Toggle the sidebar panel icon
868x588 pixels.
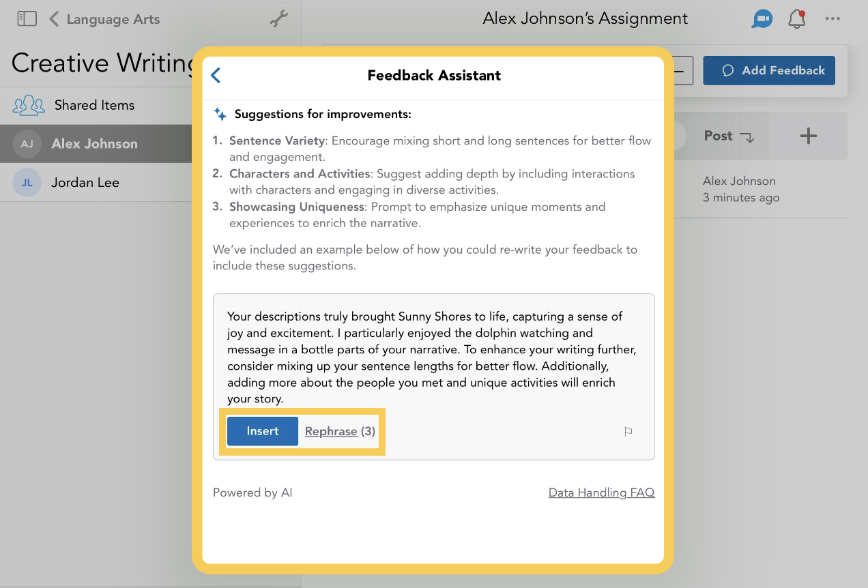tap(27, 18)
